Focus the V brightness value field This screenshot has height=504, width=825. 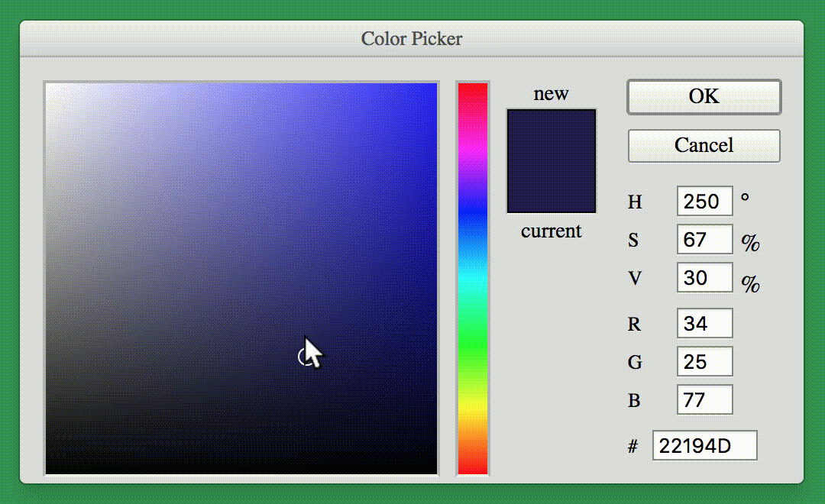[x=704, y=277]
